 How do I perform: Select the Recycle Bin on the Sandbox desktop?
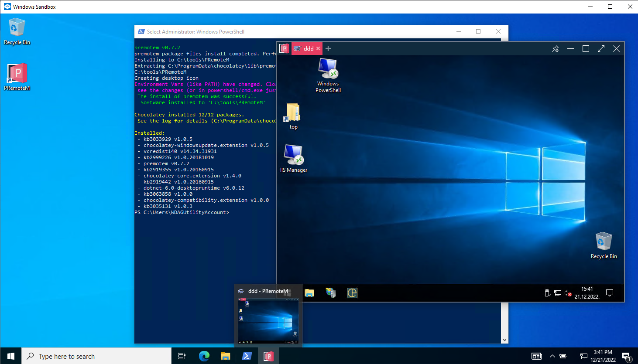click(x=17, y=31)
